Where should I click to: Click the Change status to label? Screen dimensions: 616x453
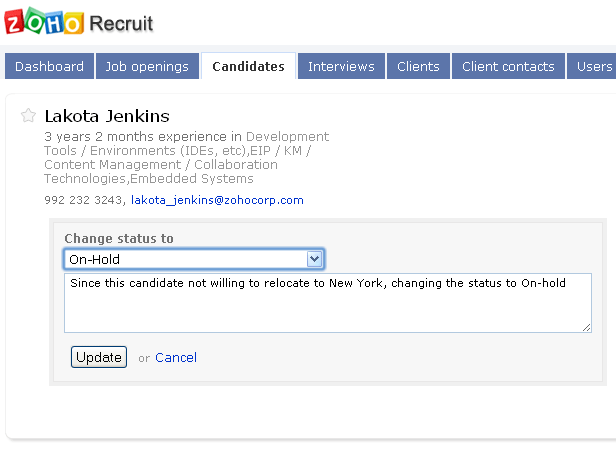(x=118, y=238)
